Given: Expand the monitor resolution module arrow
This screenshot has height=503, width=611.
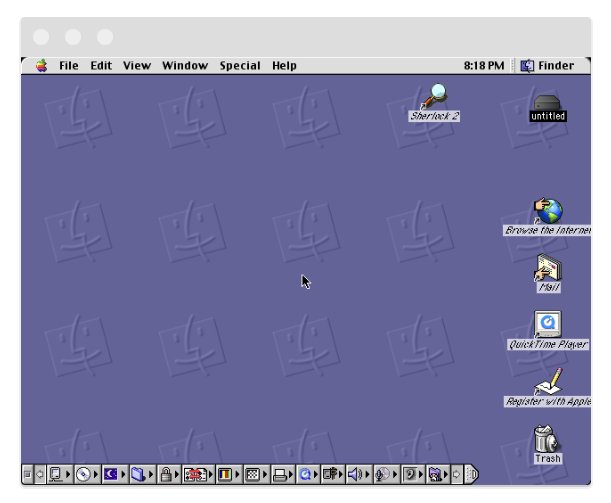Looking at the screenshot, I should (x=265, y=474).
